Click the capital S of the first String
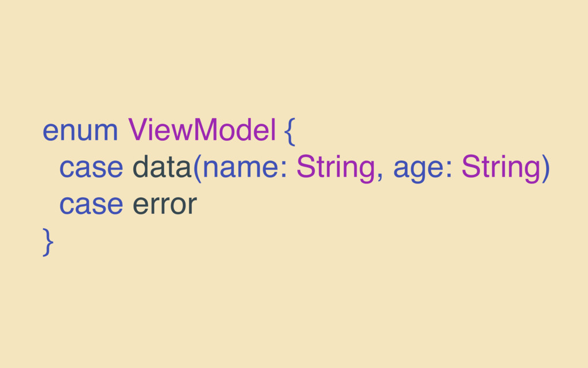Screen dimensions: 588x368 click(x=305, y=166)
